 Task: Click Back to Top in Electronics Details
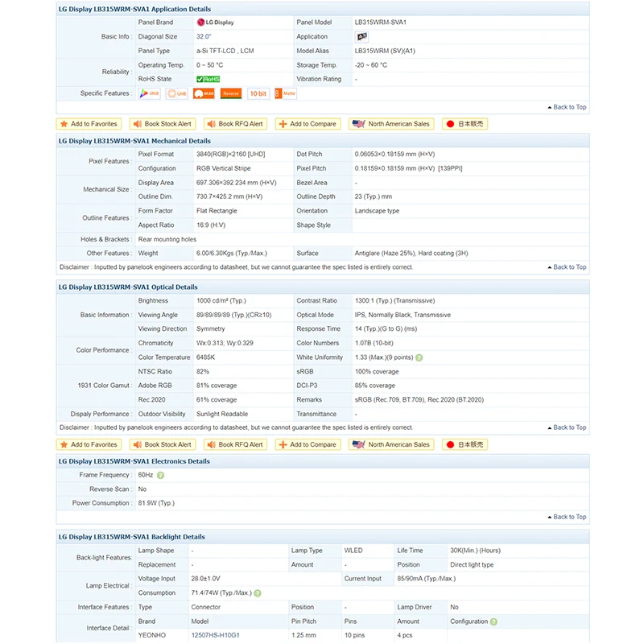click(568, 517)
